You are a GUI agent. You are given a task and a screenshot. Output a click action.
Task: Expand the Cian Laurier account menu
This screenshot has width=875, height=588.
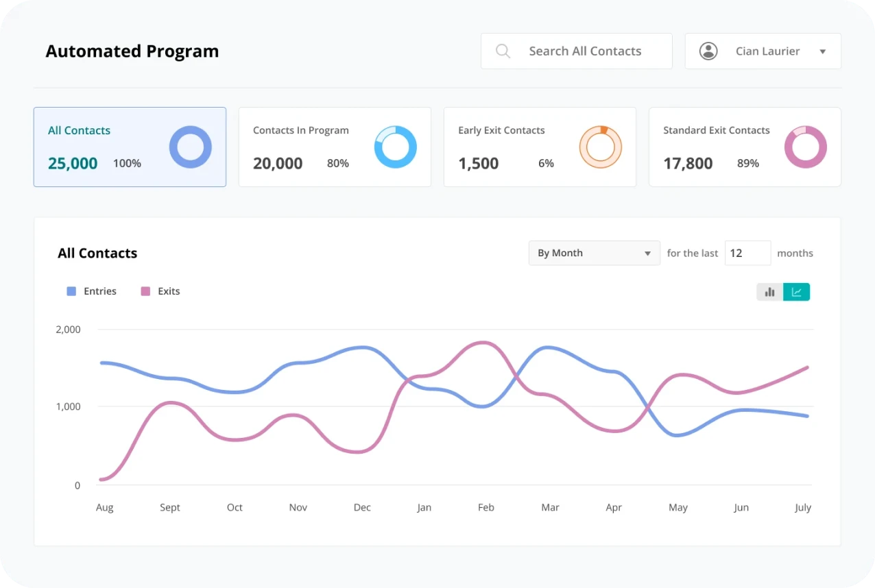tap(822, 51)
